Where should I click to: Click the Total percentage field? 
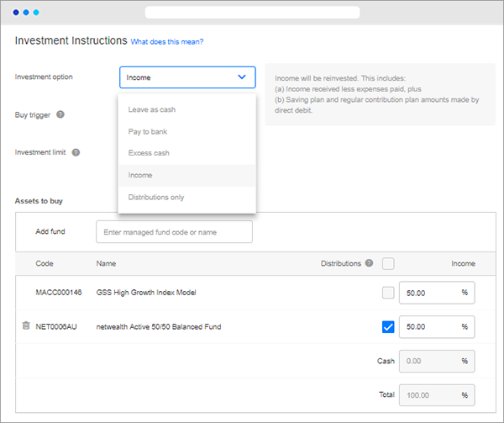429,394
